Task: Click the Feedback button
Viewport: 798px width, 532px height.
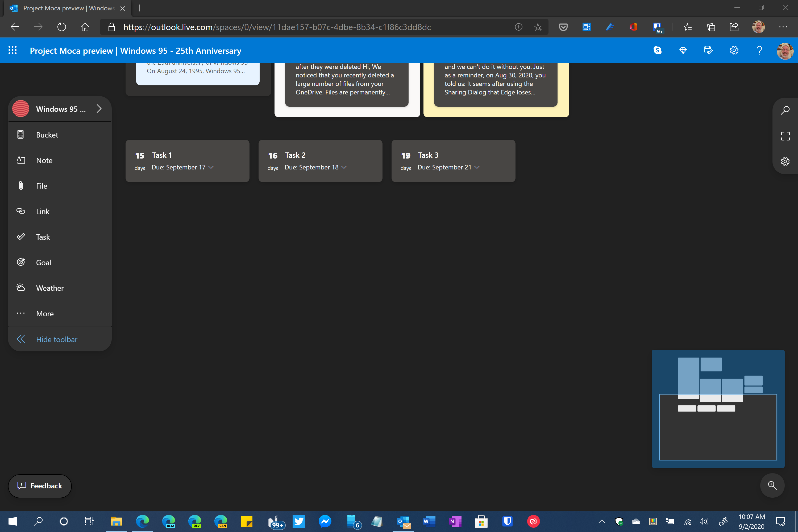Action: point(40,486)
